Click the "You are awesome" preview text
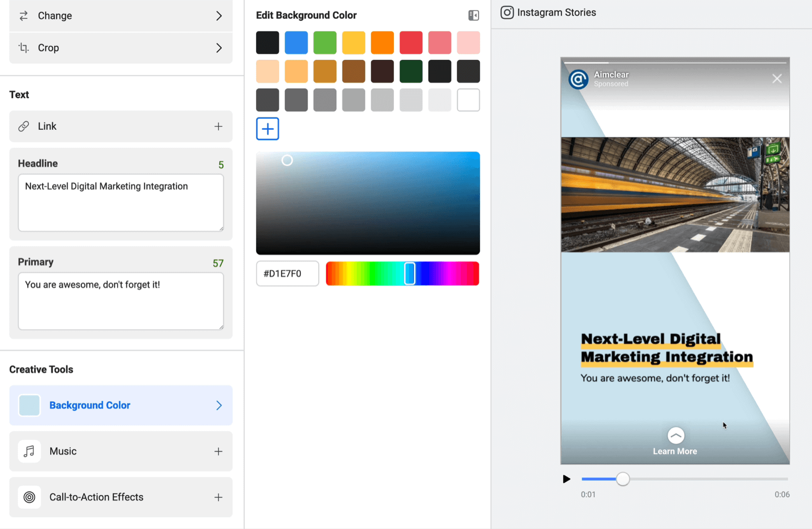Viewport: 812px width, 529px height. 655,378
